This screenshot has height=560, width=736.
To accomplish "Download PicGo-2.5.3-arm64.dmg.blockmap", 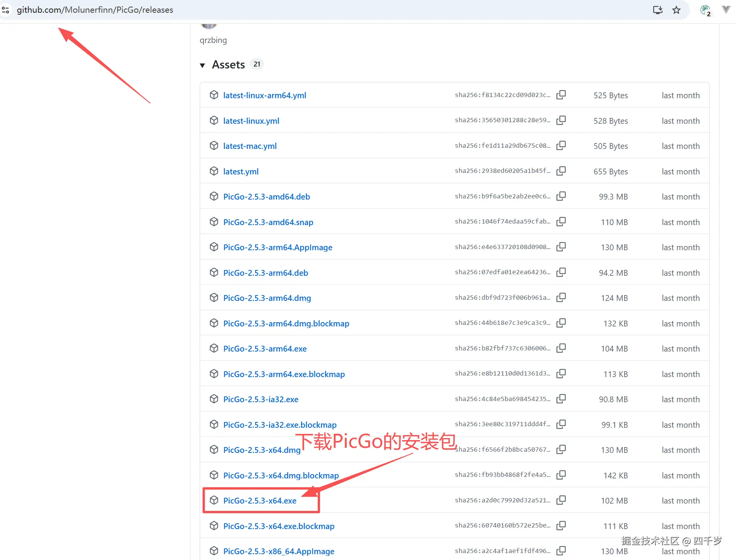I will tap(286, 323).
